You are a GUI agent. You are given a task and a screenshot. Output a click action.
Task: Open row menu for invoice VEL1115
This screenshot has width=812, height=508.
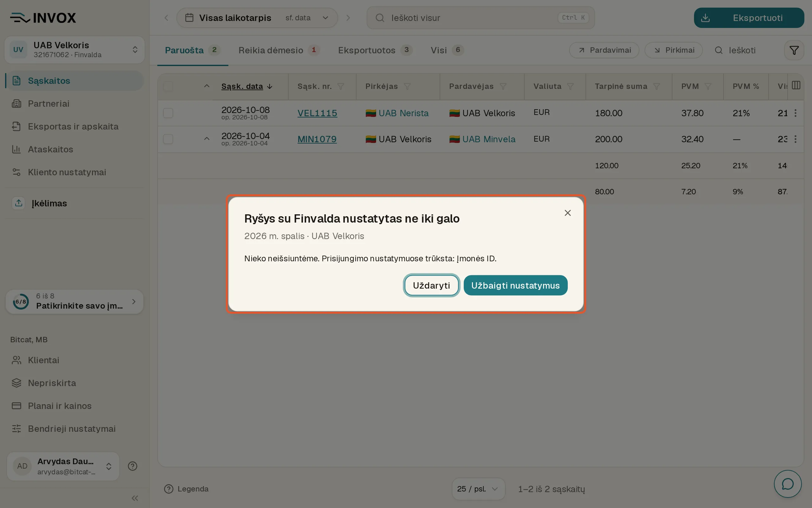795,113
